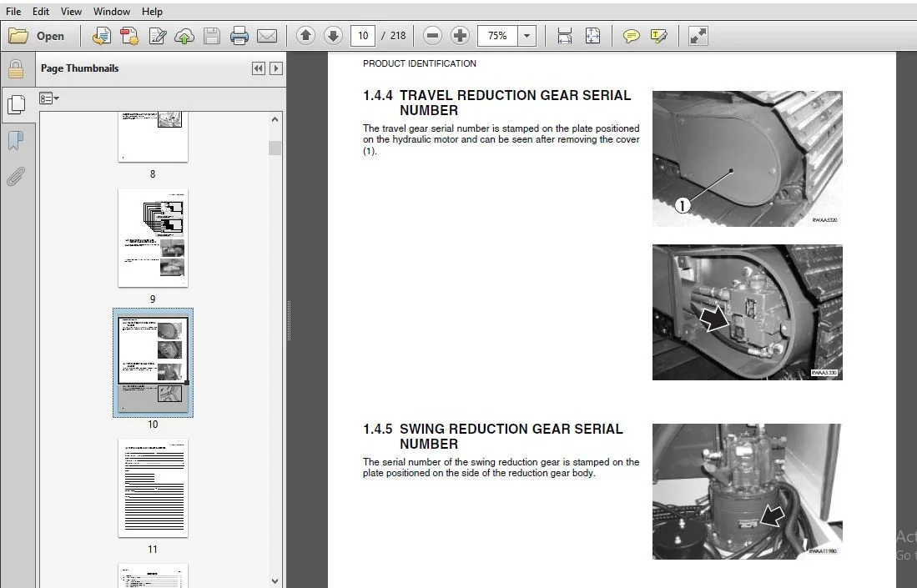Toggle read mode with expand arrows icon
The height and width of the screenshot is (588, 917).
[x=698, y=36]
